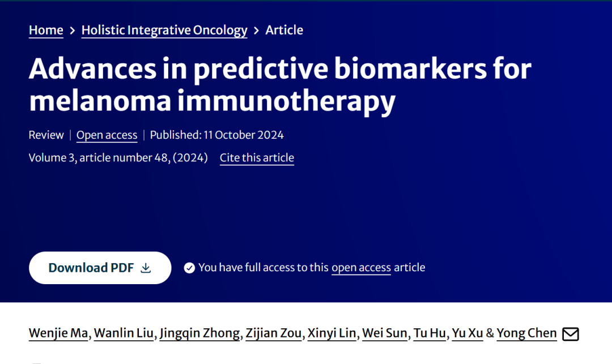View author Jingqin Zhong
Viewport: 612px width, 364px height.
200,333
